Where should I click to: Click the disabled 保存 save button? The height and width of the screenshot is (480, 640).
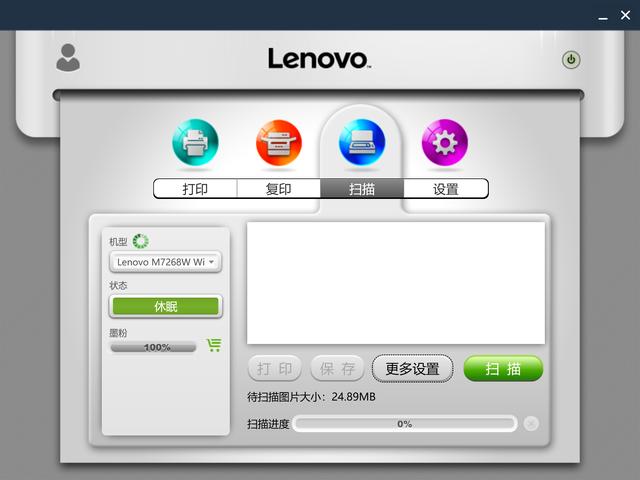[337, 369]
